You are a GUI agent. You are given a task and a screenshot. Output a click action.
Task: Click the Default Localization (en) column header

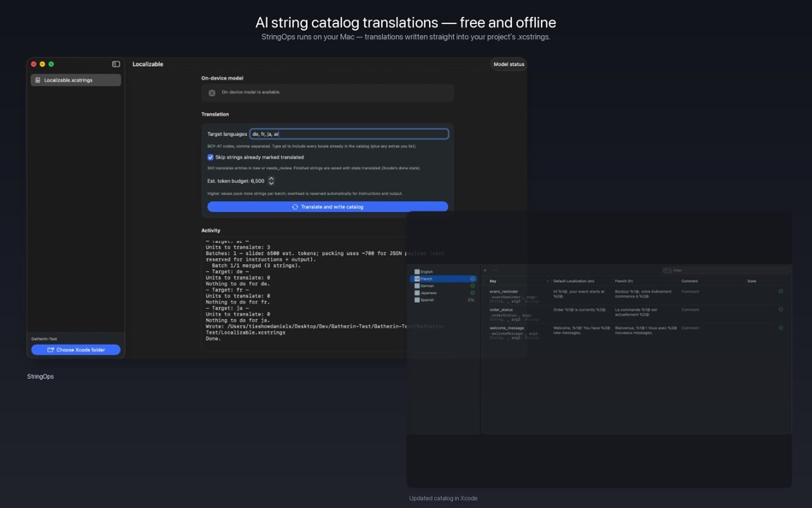574,281
